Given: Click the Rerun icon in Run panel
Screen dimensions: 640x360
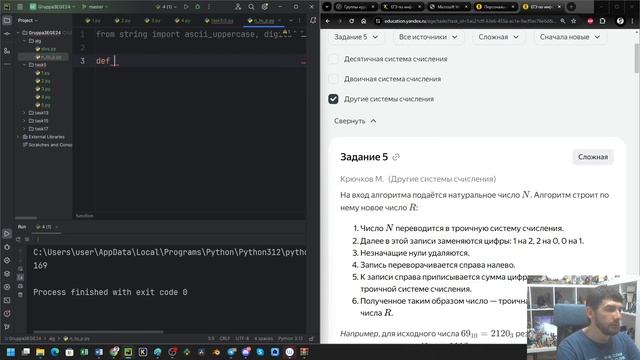Looking at the screenshot, I should (18, 239).
